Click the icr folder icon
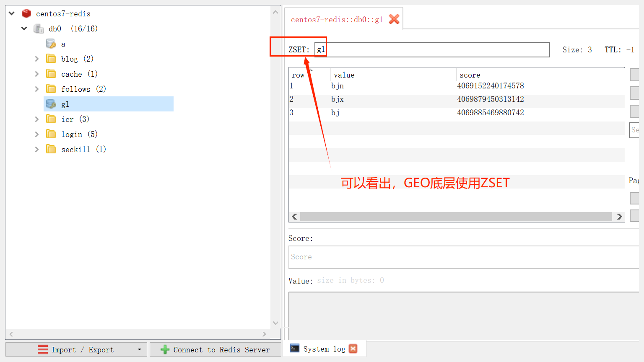Image resolution: width=644 pixels, height=362 pixels. point(51,119)
